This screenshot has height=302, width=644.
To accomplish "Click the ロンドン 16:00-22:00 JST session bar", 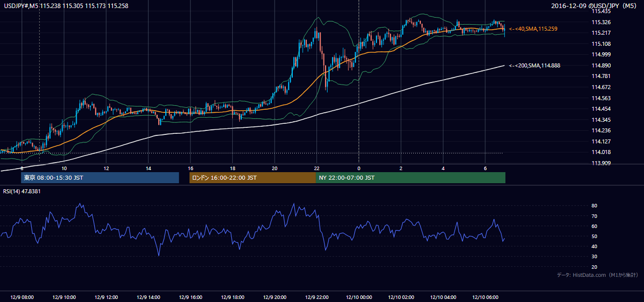I will coord(252,178).
